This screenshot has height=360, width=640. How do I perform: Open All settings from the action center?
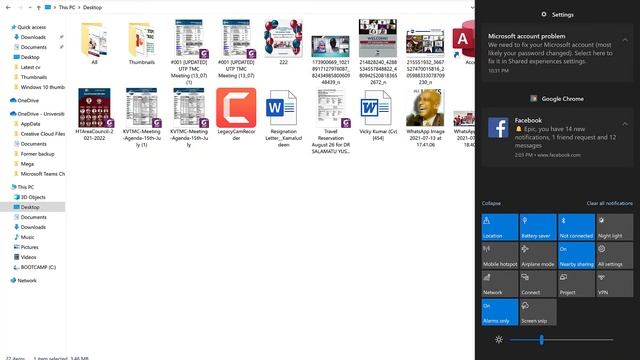[x=614, y=256]
